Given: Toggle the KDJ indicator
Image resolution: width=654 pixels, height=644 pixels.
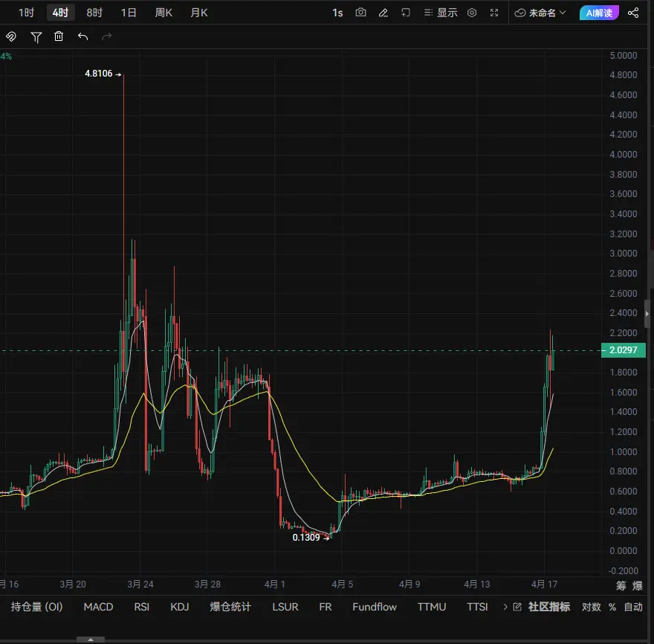Looking at the screenshot, I should coord(180,606).
